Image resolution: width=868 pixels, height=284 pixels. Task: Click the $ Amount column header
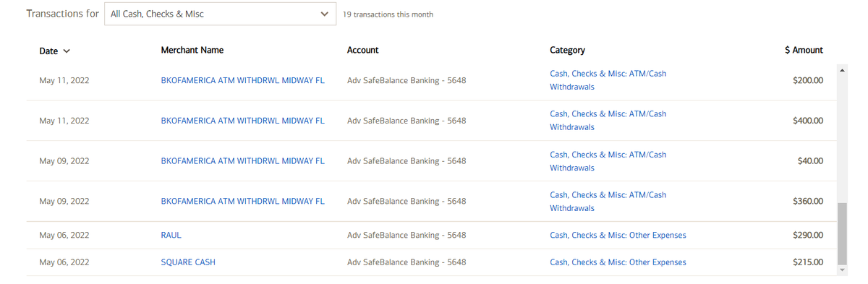pos(804,50)
